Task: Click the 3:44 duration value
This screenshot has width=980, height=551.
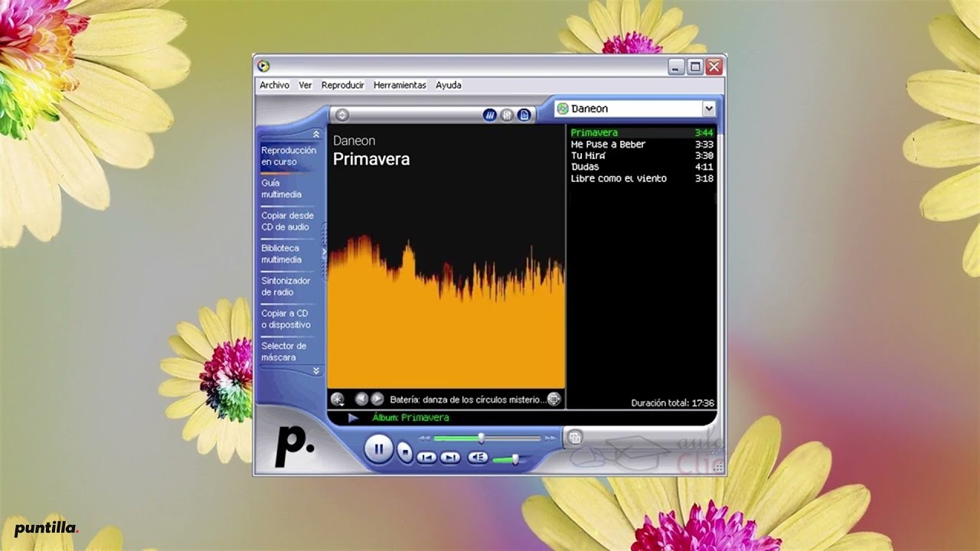Action: (x=704, y=132)
